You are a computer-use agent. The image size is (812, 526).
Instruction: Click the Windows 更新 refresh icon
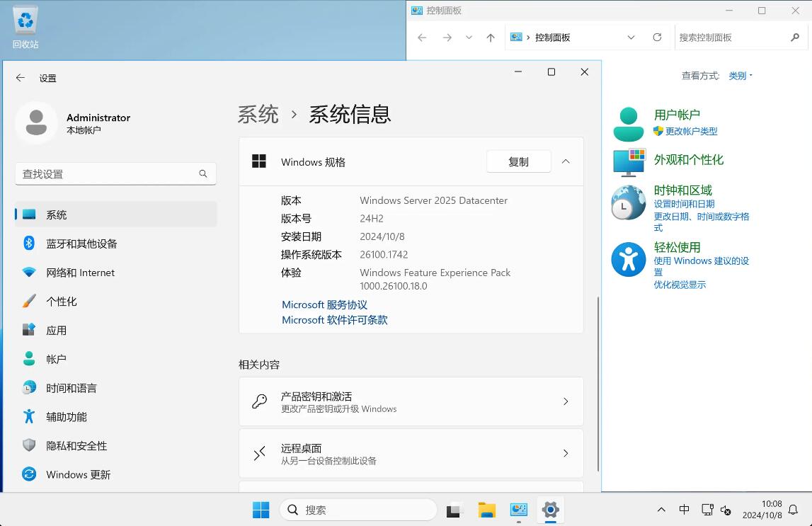[29, 474]
